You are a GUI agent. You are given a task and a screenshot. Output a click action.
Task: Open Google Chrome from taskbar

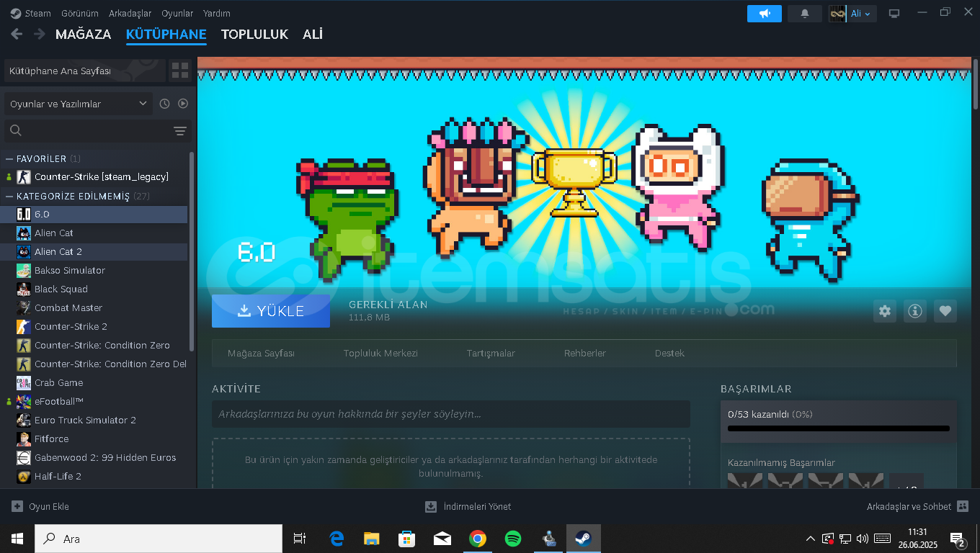click(x=477, y=539)
